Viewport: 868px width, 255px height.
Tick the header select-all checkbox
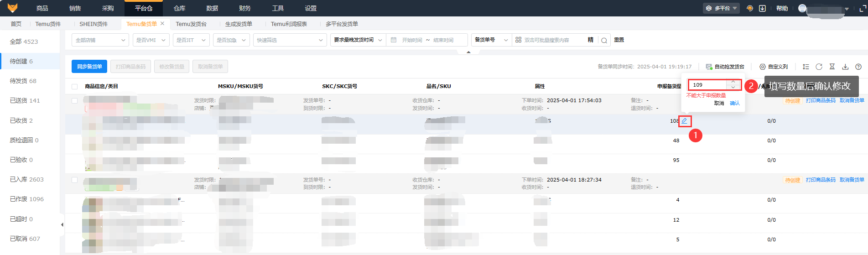click(x=74, y=87)
